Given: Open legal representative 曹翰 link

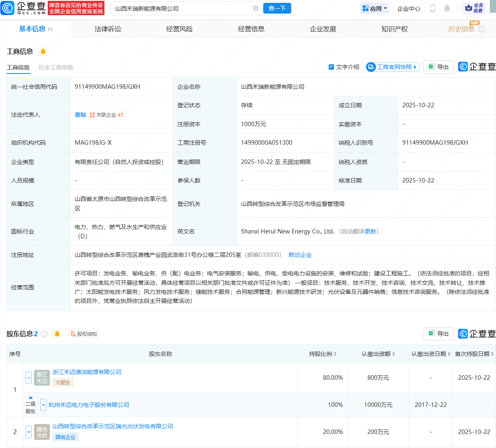Looking at the screenshot, I should [x=80, y=115].
